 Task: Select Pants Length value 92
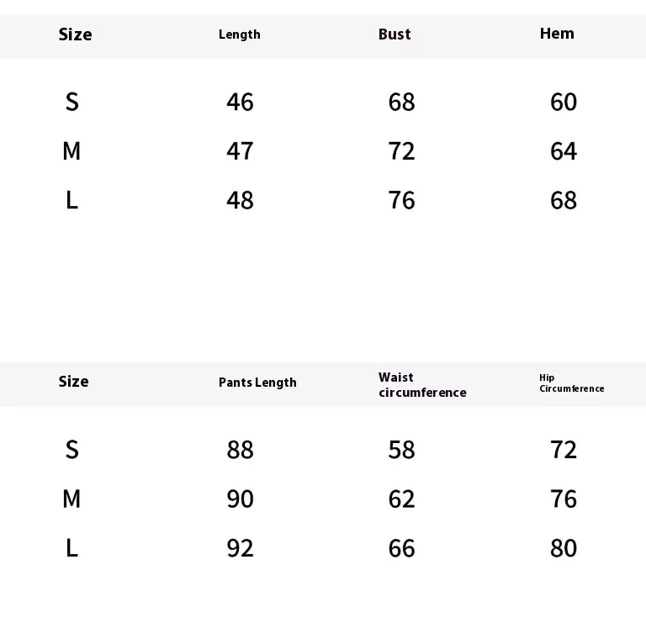click(240, 548)
